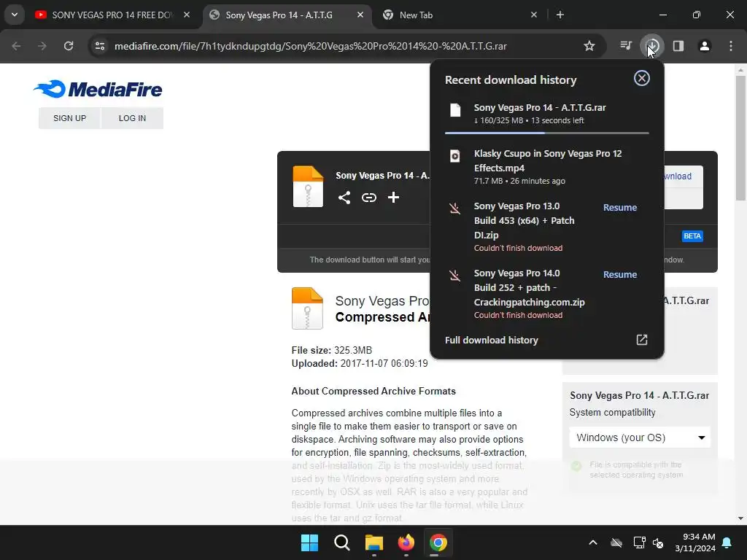Open the Chrome three-dot menu
This screenshot has height=560, width=747.
click(x=731, y=46)
